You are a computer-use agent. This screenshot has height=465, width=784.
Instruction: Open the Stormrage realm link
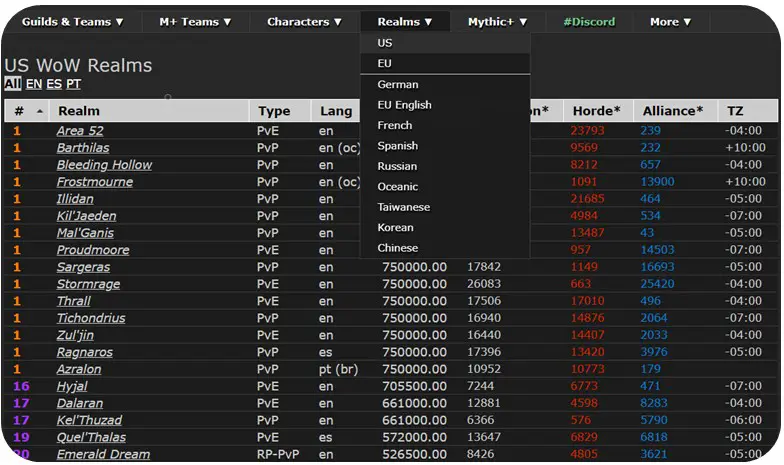coord(88,284)
